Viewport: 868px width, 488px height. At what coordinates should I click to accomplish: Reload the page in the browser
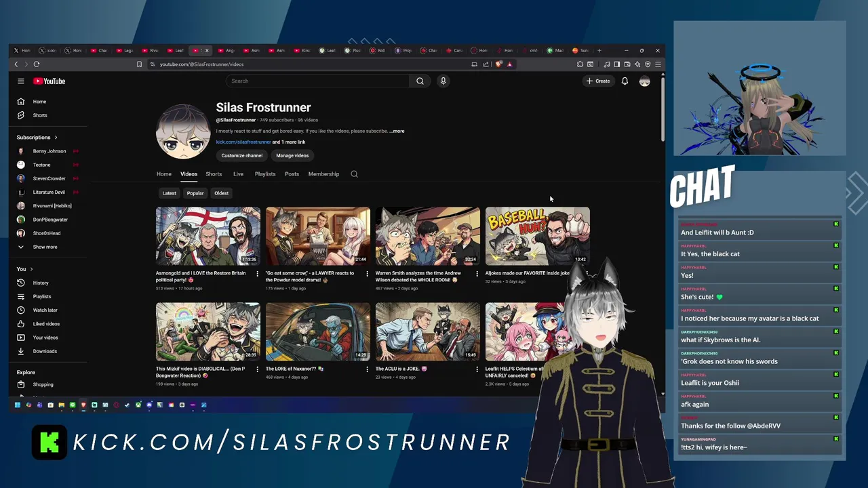(x=37, y=64)
